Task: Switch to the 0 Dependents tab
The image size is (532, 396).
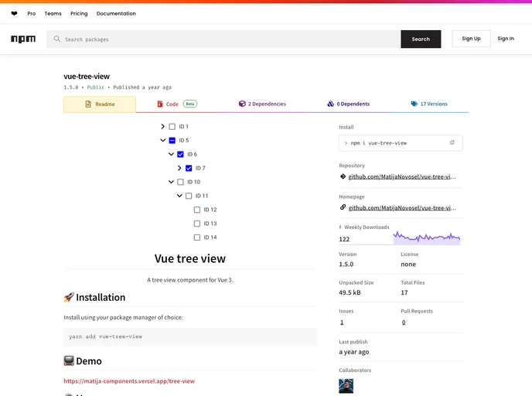Action: click(x=349, y=104)
